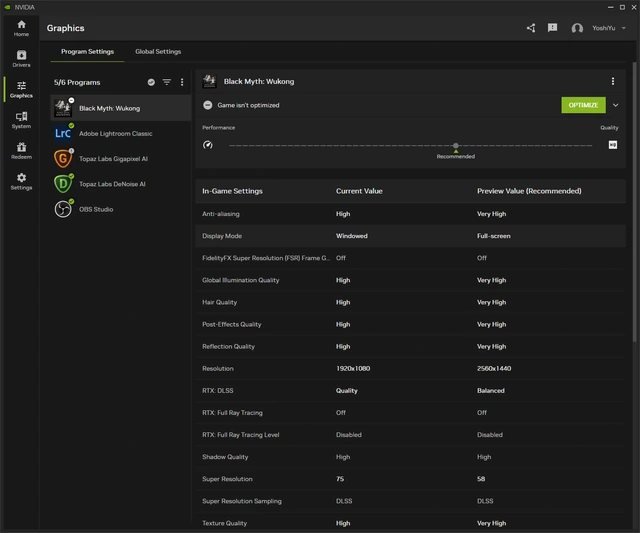This screenshot has width=640, height=533.
Task: Open the program list filter icon
Action: (x=167, y=82)
